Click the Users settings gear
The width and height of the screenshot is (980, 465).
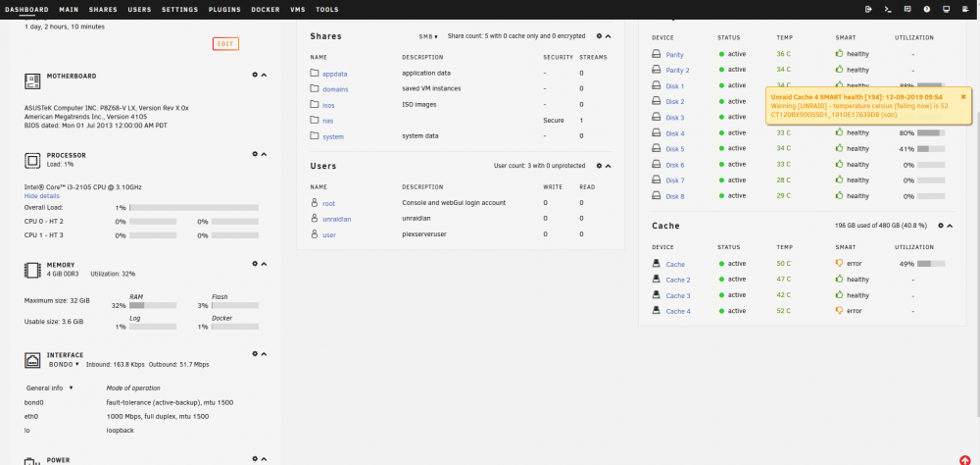[599, 166]
